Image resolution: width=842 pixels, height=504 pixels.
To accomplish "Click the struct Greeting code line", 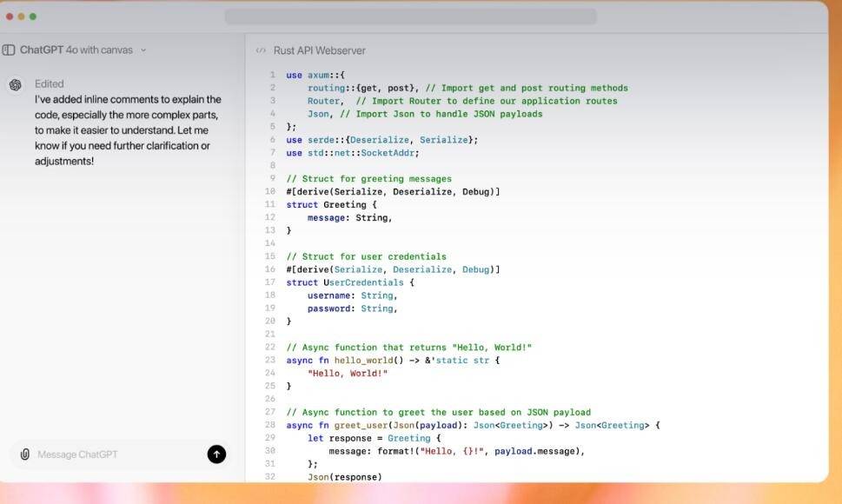I will [x=331, y=204].
